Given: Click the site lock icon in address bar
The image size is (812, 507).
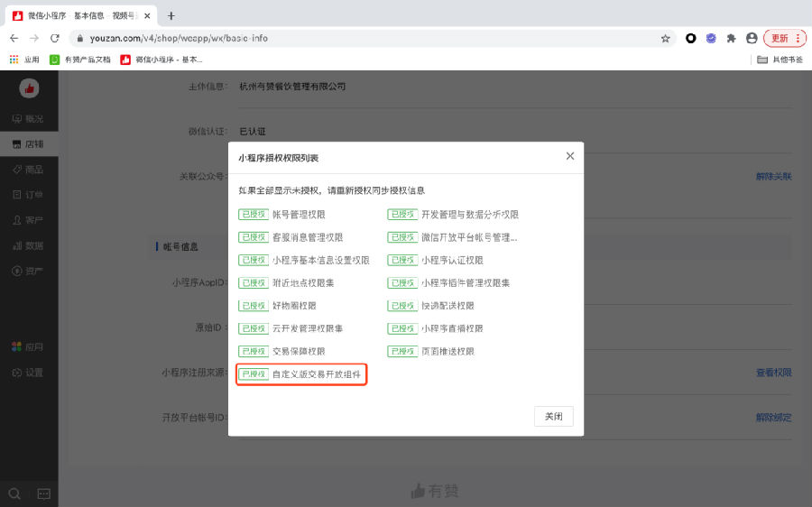Looking at the screenshot, I should click(x=79, y=38).
